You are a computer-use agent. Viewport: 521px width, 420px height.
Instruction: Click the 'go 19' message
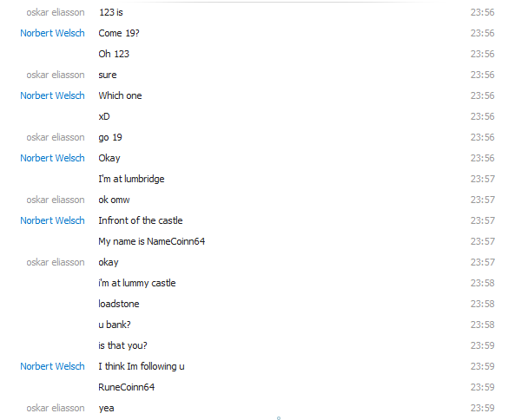110,137
